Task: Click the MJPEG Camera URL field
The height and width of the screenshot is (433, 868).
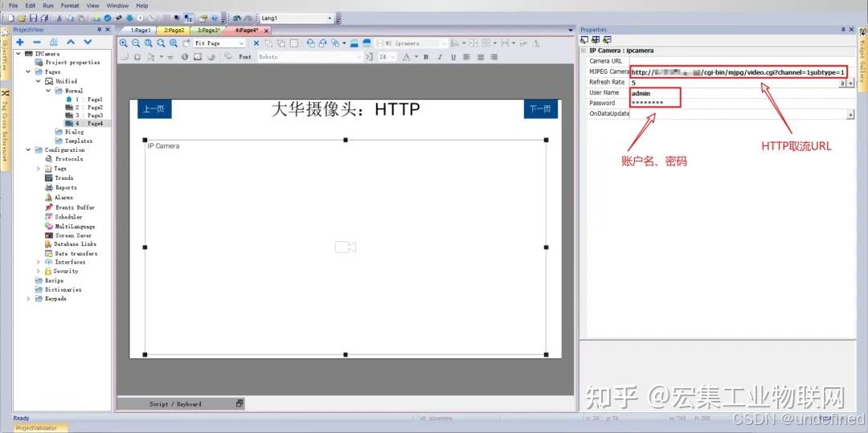Action: (739, 71)
